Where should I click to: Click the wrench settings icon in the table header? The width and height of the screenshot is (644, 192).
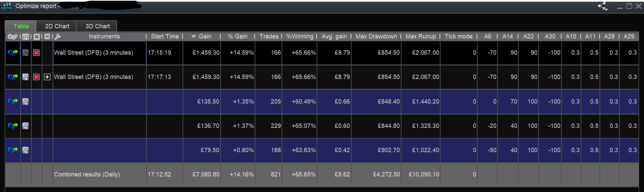pyautogui.click(x=58, y=37)
